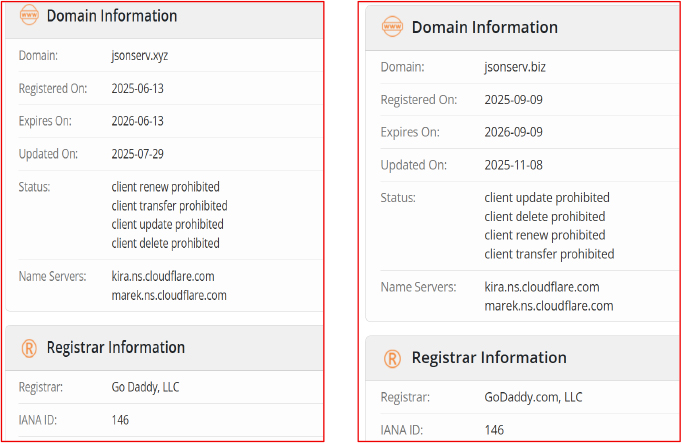Click the 2026-09-09 expiry date

point(513,132)
